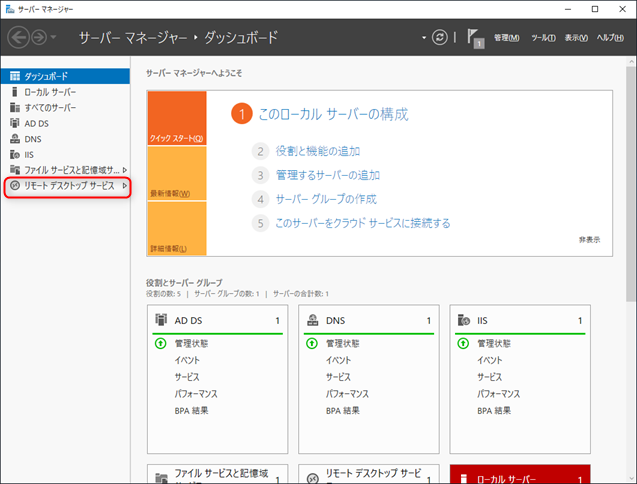This screenshot has width=637, height=484.
Task: Click the IIS icon in the sidebar
Action: [15, 154]
